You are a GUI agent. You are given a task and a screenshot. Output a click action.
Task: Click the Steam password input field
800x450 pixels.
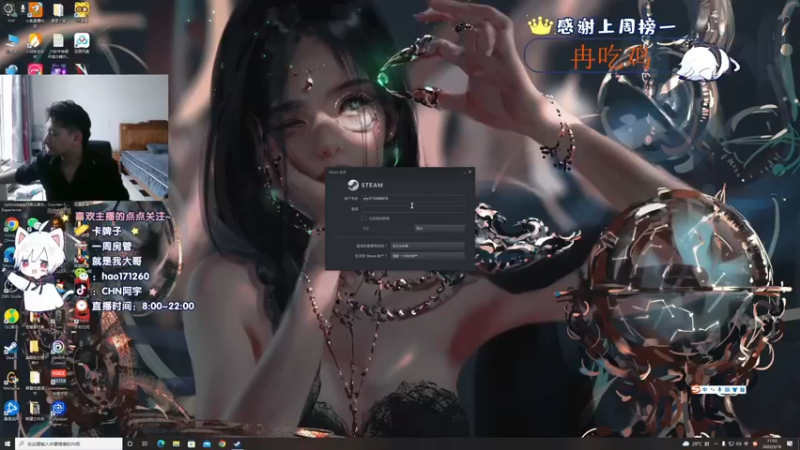pos(413,209)
